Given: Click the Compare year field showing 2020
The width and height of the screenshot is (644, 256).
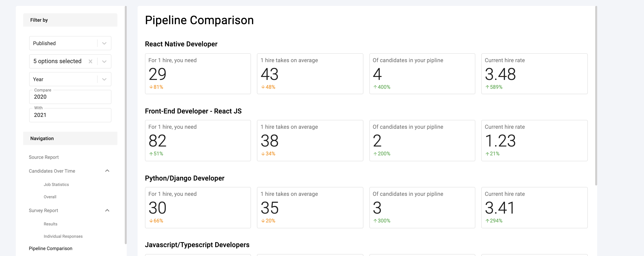Looking at the screenshot, I should pyautogui.click(x=70, y=97).
